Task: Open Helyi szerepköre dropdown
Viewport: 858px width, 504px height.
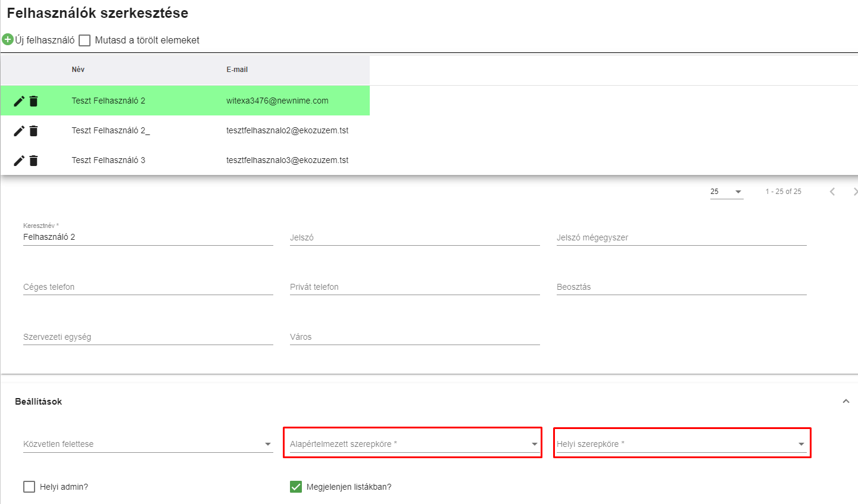Action: click(681, 444)
